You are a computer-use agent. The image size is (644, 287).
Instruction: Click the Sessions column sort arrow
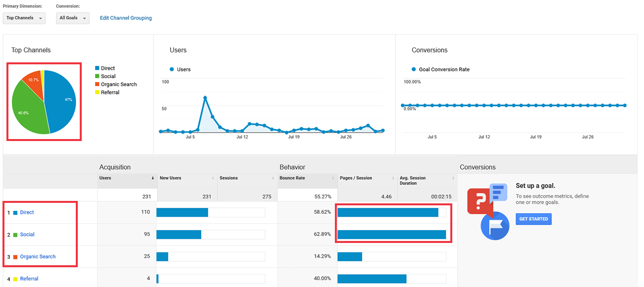[x=273, y=178]
